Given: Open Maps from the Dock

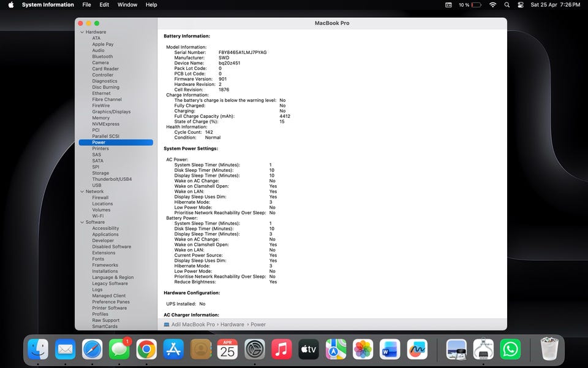Looking at the screenshot, I should 336,349.
